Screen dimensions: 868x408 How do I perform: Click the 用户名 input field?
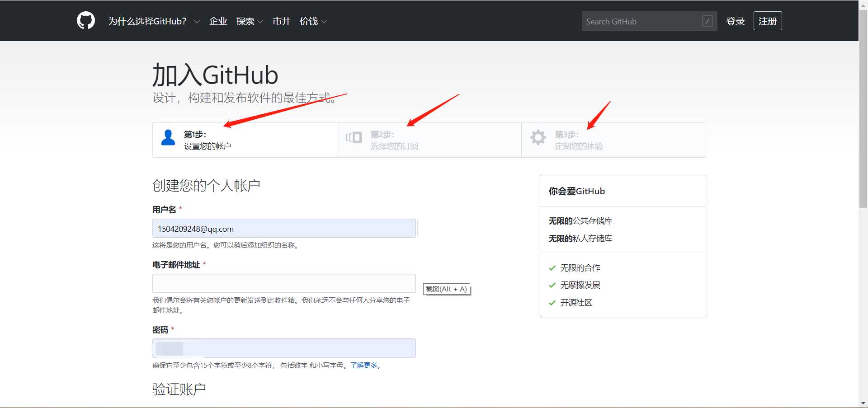[284, 229]
